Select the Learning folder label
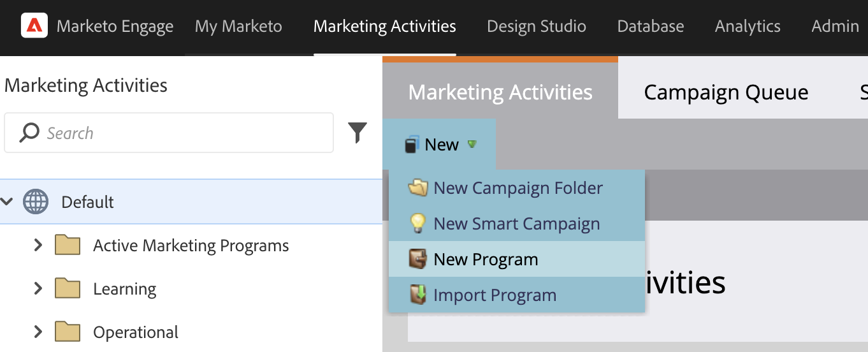868x352 pixels. pos(125,289)
